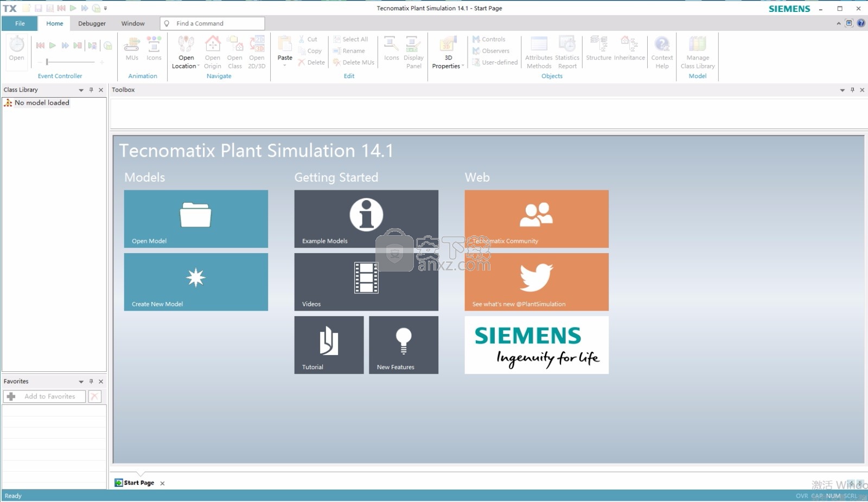
Task: Click Manage Class Library
Action: [698, 53]
